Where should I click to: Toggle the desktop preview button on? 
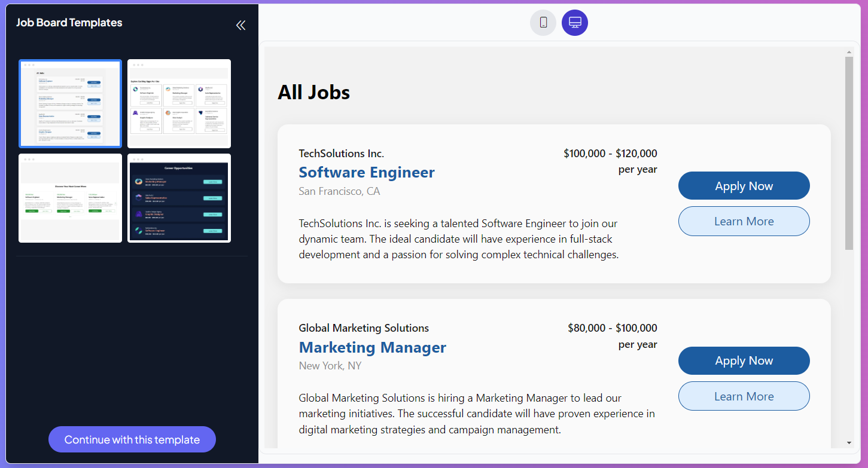pyautogui.click(x=574, y=22)
